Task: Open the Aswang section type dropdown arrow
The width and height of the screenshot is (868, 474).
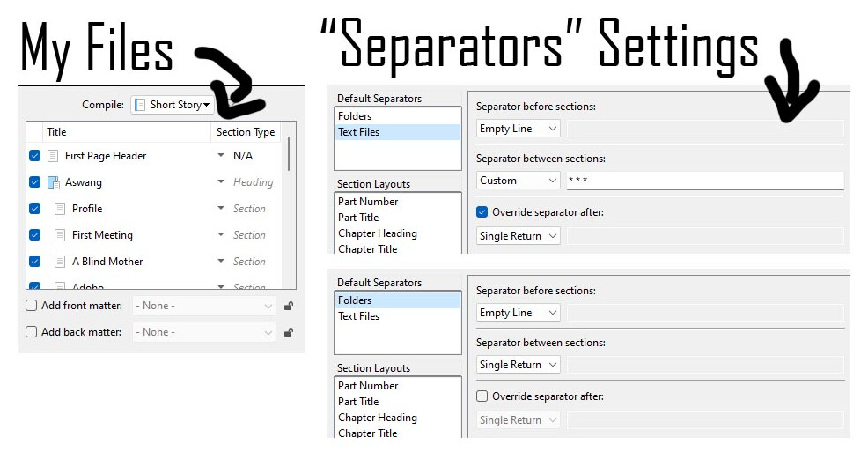Action: (221, 181)
